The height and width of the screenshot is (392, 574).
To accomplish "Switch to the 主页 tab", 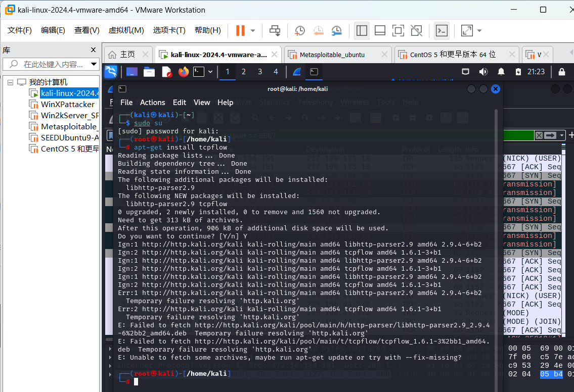I will point(127,55).
